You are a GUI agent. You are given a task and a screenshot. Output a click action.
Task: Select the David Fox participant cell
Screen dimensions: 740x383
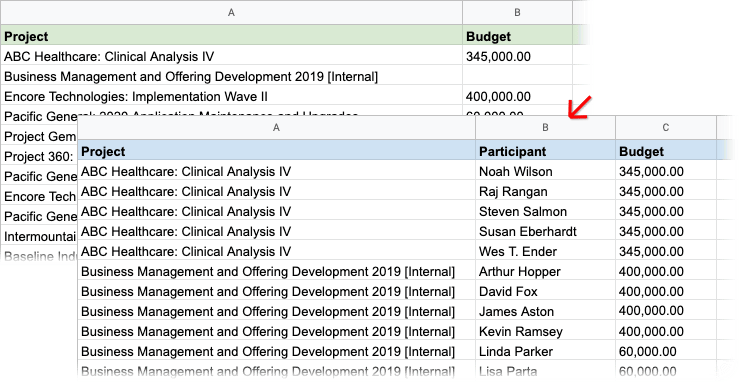tap(545, 291)
